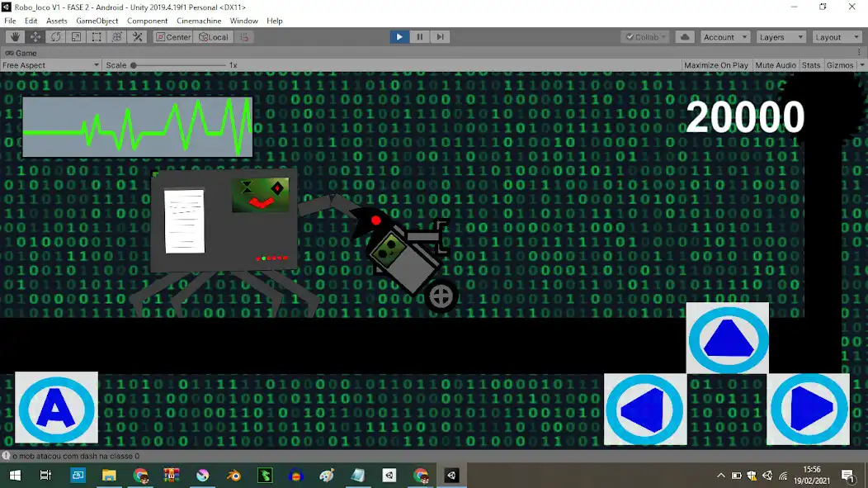The width and height of the screenshot is (868, 488).
Task: Open the Cinemachine menu
Action: point(198,21)
